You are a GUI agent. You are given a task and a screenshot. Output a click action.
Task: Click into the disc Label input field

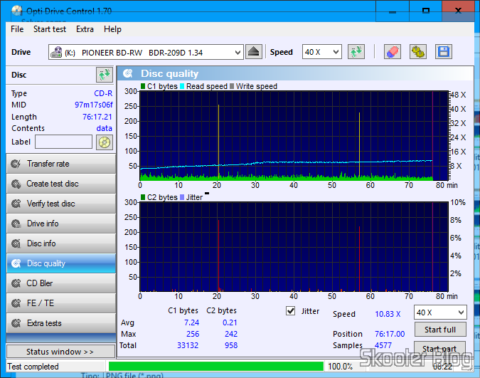click(x=64, y=142)
